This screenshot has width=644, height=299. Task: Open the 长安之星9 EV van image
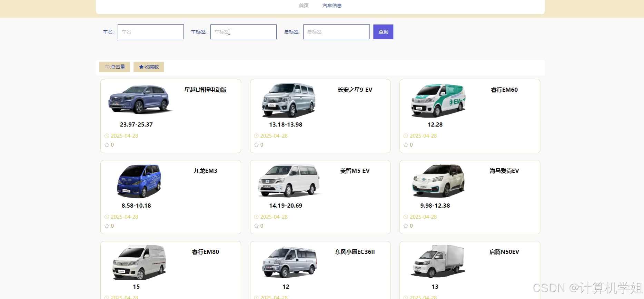click(x=289, y=100)
